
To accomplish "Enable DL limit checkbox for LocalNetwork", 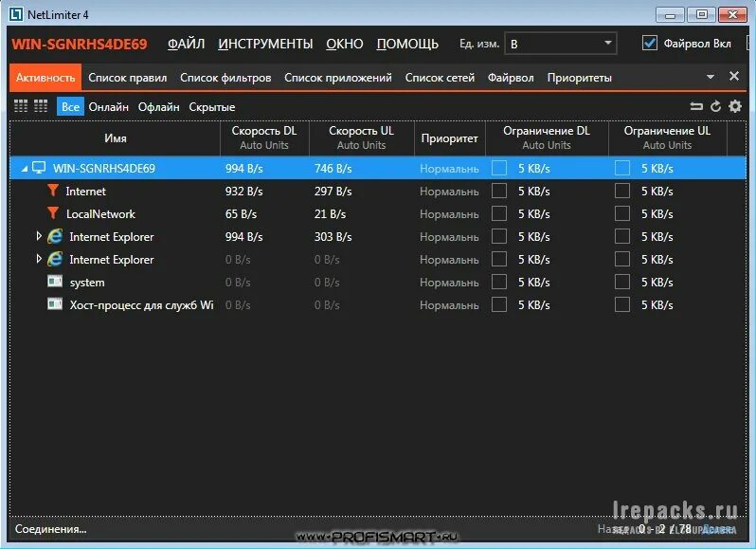I will 499,213.
